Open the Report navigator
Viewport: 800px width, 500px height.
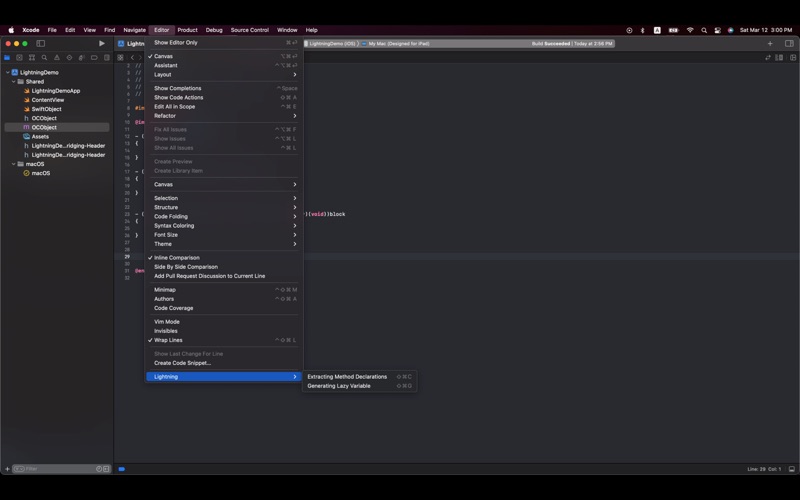107,58
